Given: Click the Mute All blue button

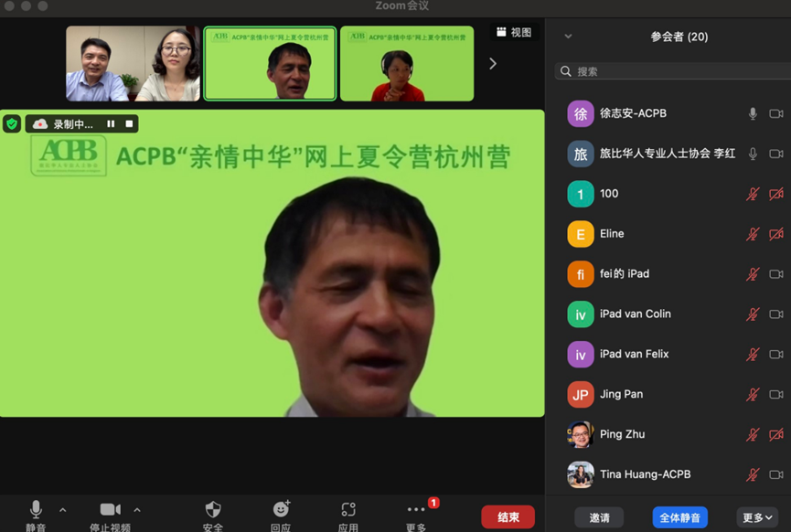Looking at the screenshot, I should tap(680, 517).
